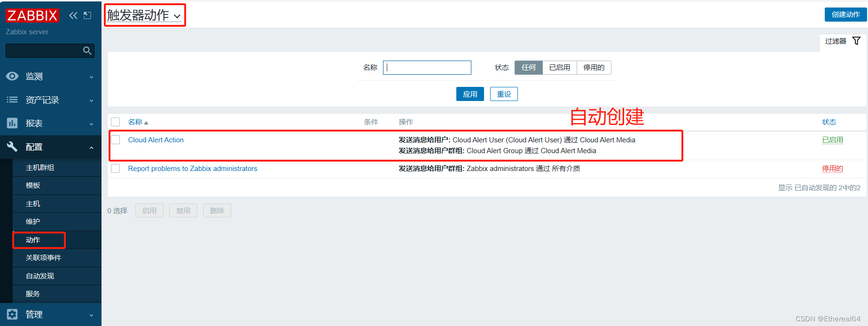Toggle the 已启用 status of Cloud Alert Action
Screen dimensions: 868x326
pos(832,140)
